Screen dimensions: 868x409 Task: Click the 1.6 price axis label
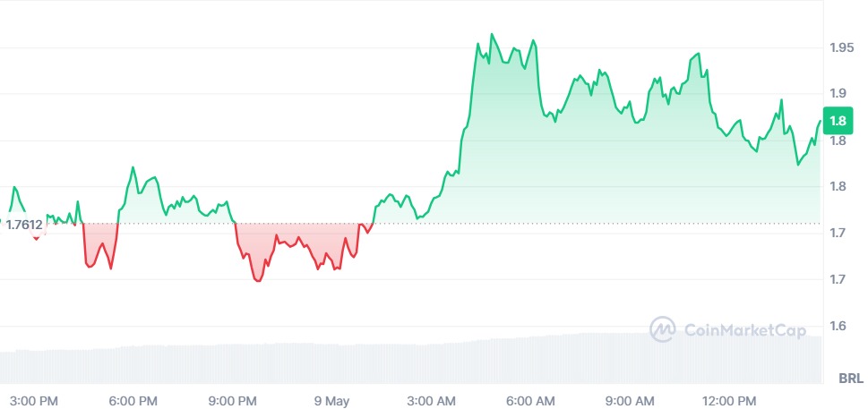(x=838, y=326)
